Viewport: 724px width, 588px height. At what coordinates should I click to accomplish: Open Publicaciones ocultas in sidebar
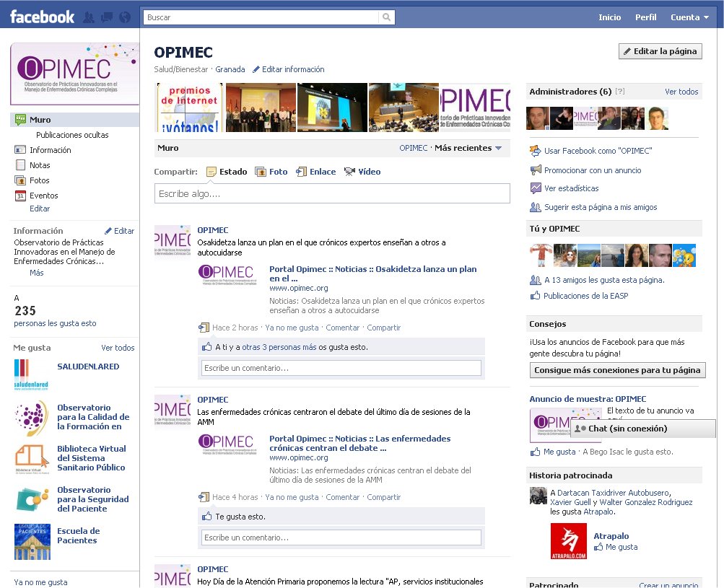(x=72, y=135)
